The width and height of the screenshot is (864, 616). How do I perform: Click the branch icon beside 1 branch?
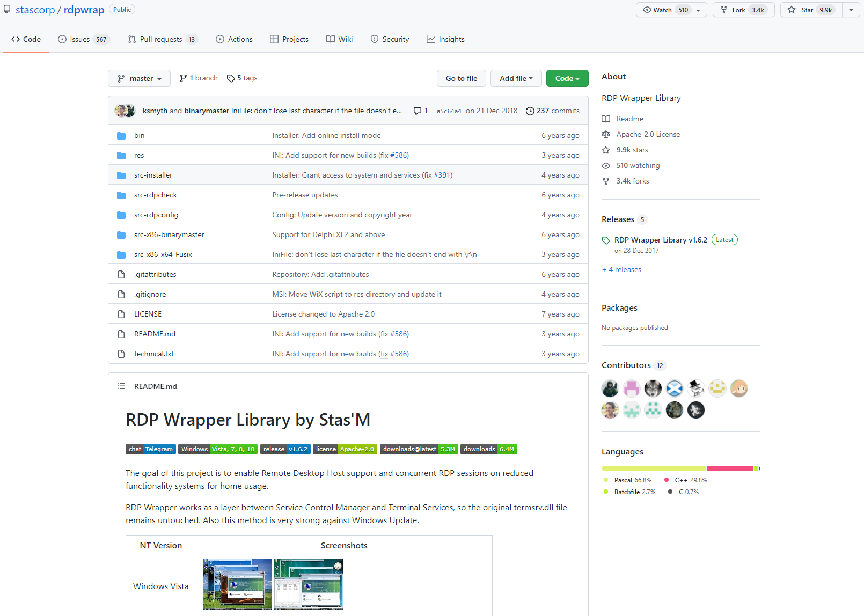pyautogui.click(x=184, y=78)
